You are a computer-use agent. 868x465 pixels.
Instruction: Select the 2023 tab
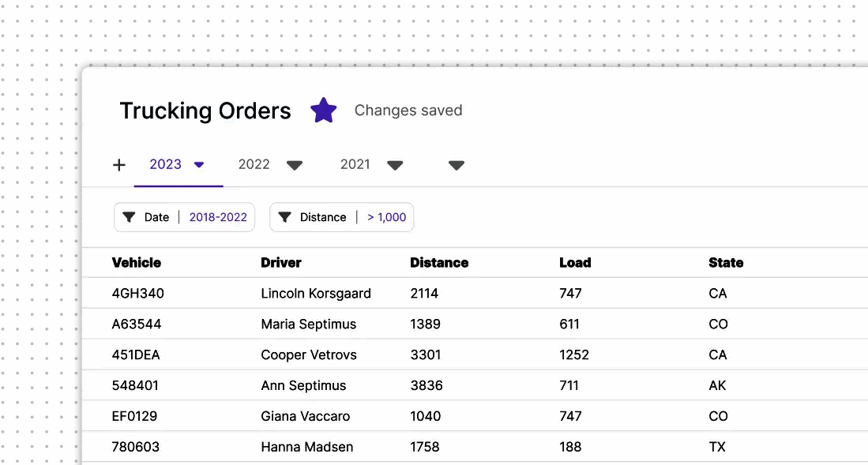[165, 164]
